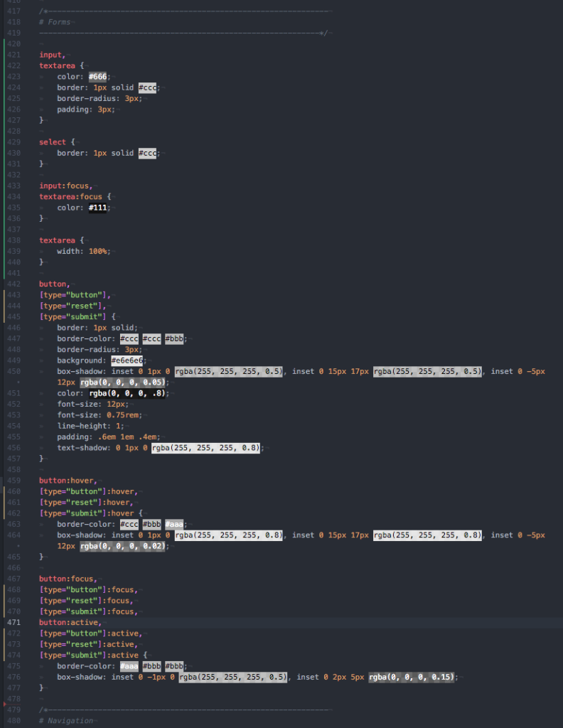Click the #aaa swatch on line 475

[129, 666]
